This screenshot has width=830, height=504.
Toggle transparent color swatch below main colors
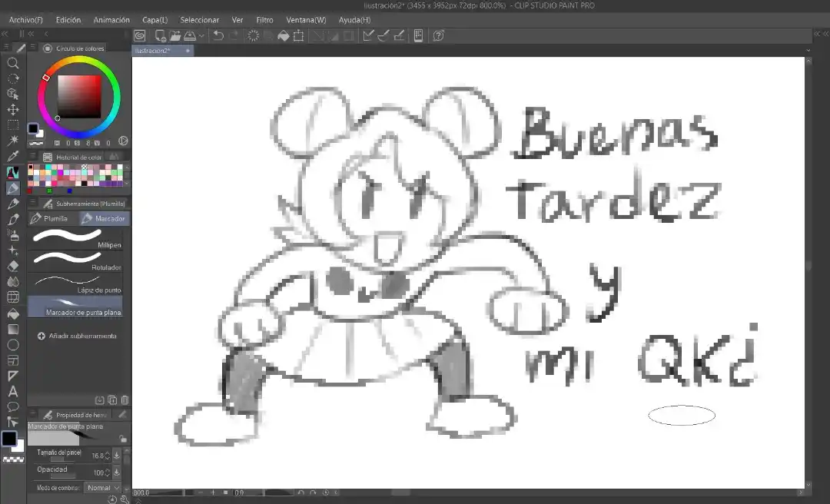point(14,459)
